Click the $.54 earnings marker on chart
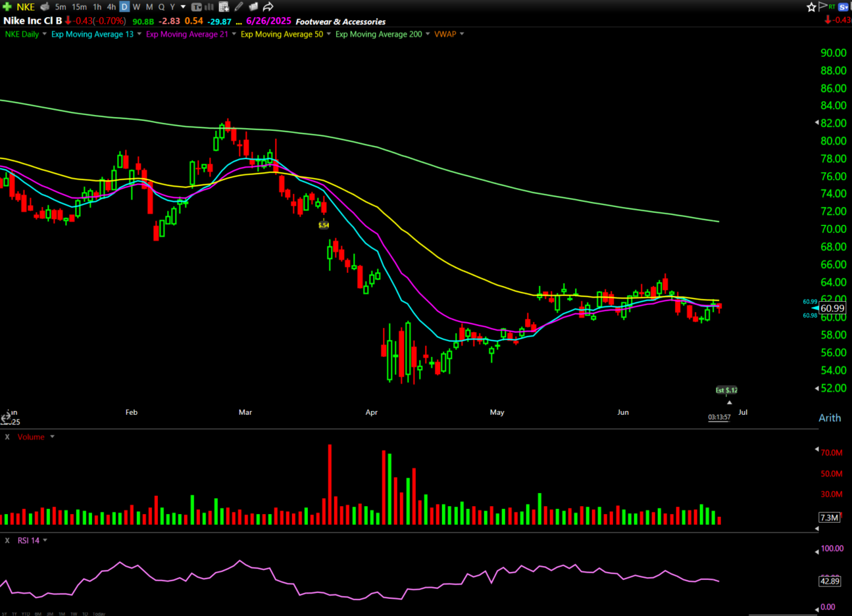Screen dimensions: 852x616 tap(324, 225)
